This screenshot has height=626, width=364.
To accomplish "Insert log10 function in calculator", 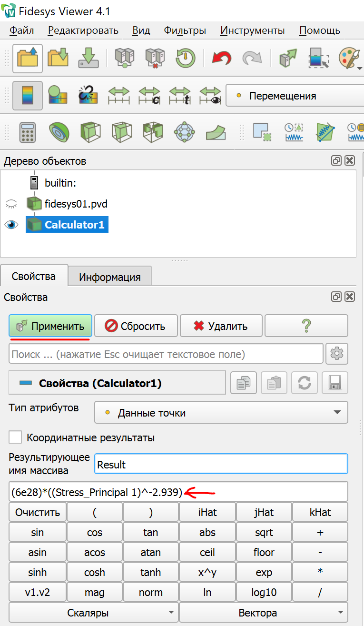I will tap(264, 593).
